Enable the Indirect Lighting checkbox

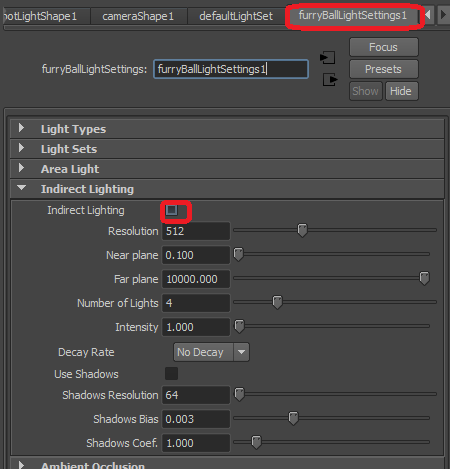tap(172, 210)
